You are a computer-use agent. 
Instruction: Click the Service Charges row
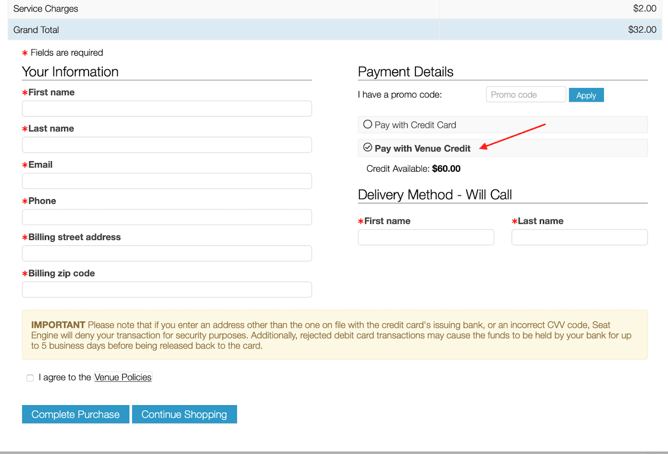point(334,8)
